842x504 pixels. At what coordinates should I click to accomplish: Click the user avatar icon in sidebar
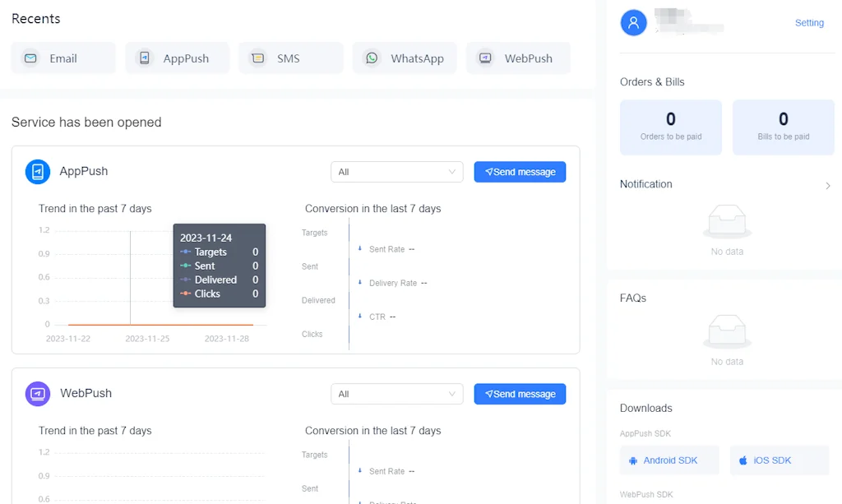[632, 22]
